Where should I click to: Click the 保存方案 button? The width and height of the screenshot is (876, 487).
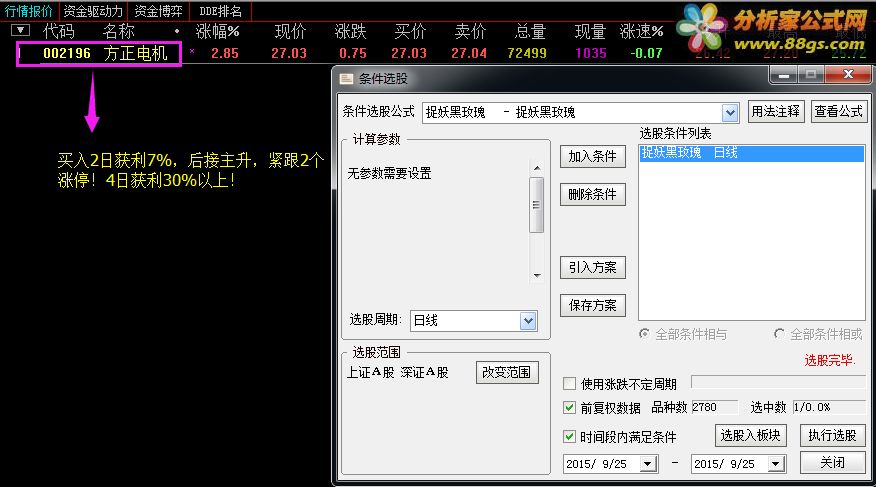click(x=592, y=305)
